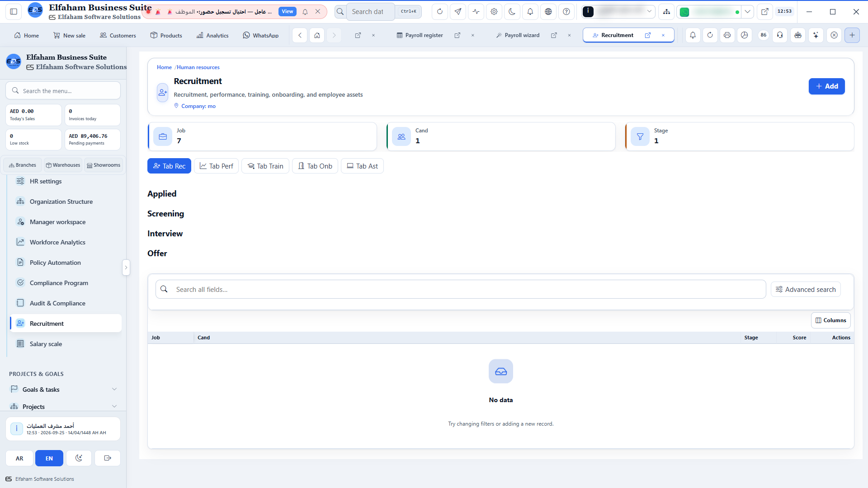Click the Search all fields input
Viewport: 868px width, 488px height.
coord(461,289)
